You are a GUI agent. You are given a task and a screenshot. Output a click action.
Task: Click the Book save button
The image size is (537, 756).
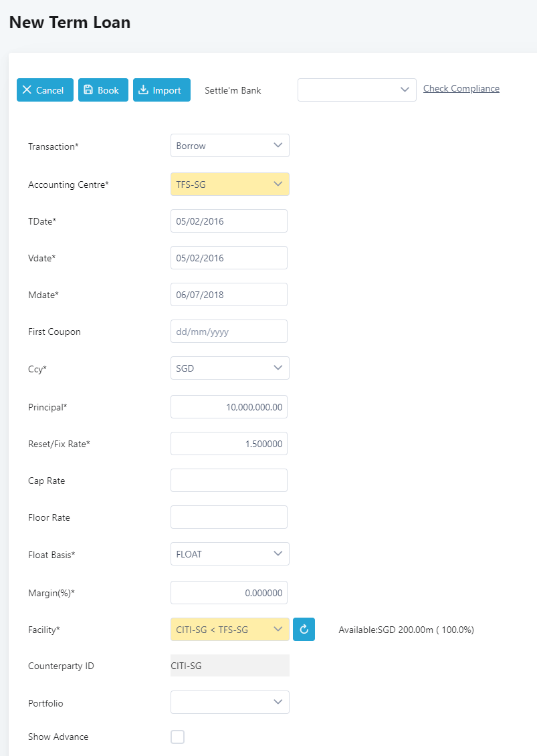point(103,90)
